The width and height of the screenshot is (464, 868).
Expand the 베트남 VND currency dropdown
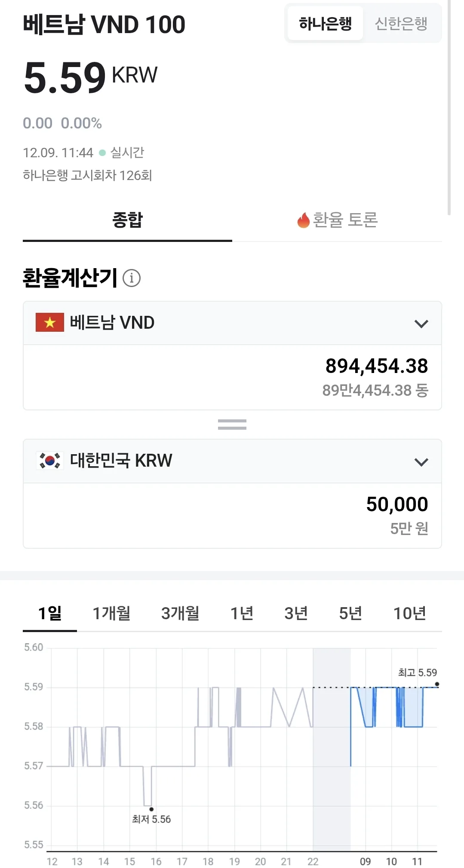421,324
